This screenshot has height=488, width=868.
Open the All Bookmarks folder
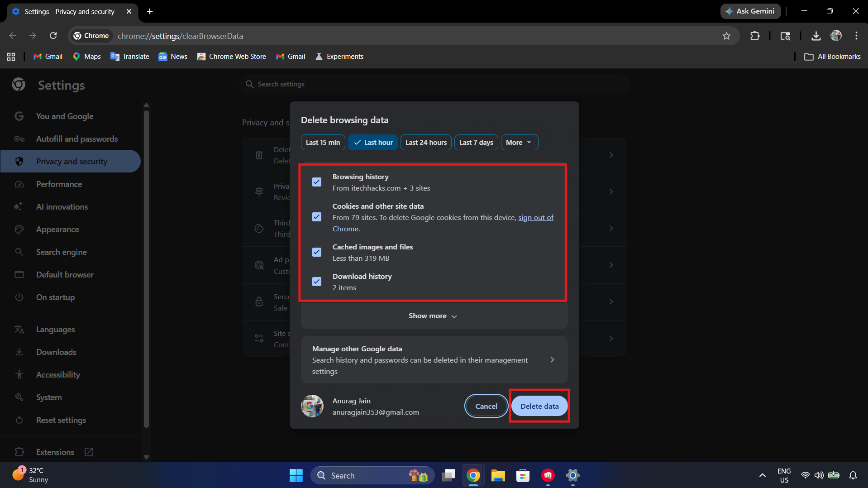[832, 57]
